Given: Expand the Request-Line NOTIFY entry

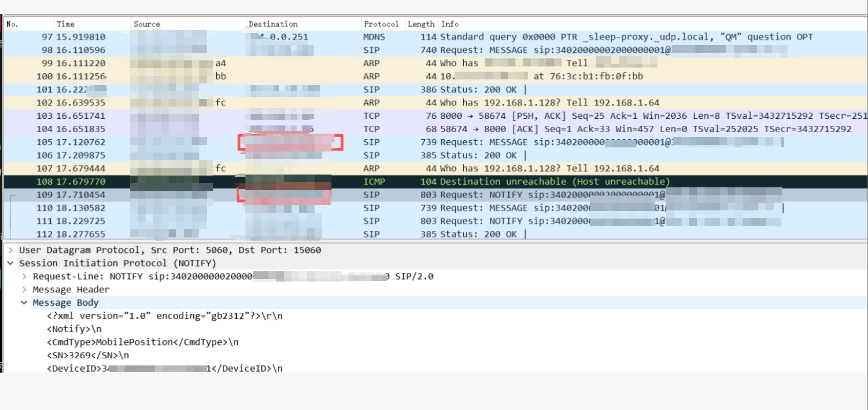Looking at the screenshot, I should pos(24,276).
